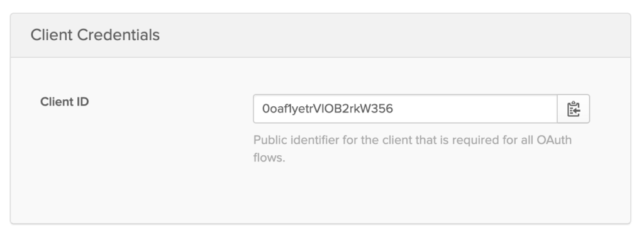Viewport: 644px width, 240px height.
Task: Click the word OAuth in the description
Action: pos(554,140)
